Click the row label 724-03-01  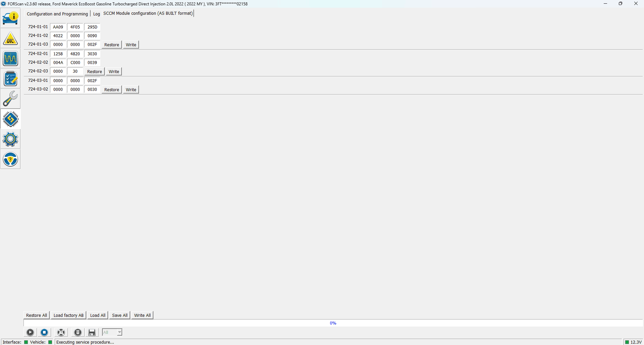[38, 80]
